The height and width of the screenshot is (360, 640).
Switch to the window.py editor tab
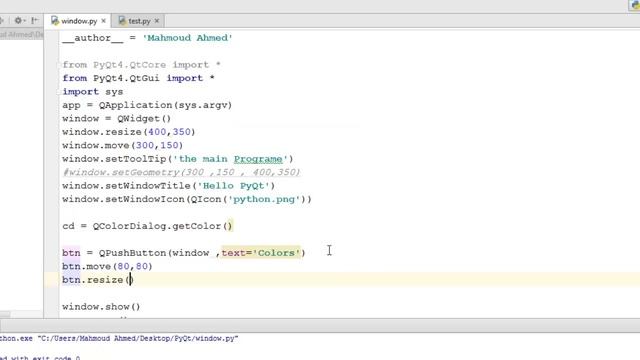click(x=78, y=21)
